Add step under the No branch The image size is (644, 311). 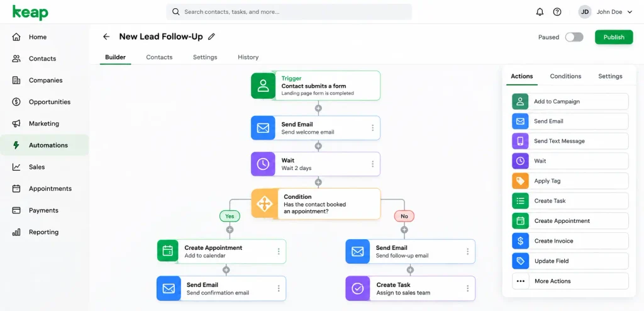point(404,230)
